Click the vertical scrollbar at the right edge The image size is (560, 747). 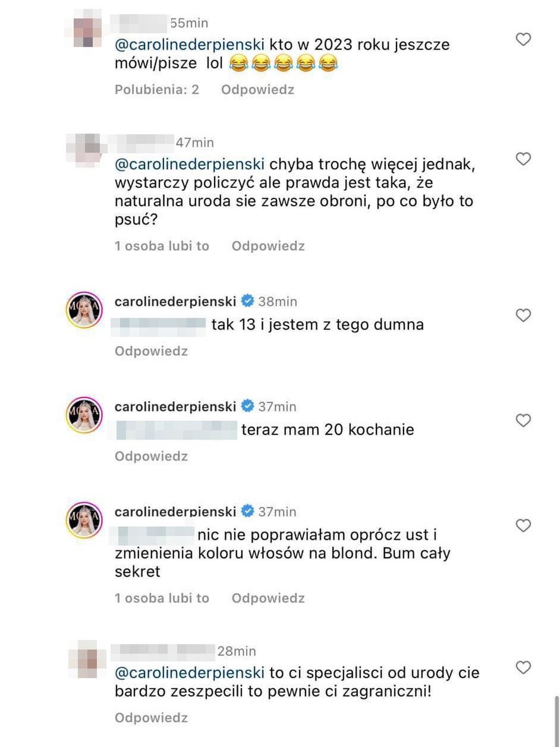pos(556,719)
